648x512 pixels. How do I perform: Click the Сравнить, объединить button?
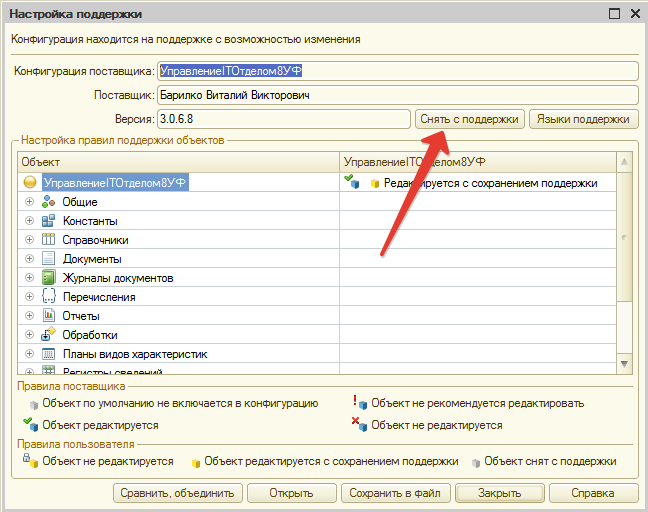click(177, 493)
